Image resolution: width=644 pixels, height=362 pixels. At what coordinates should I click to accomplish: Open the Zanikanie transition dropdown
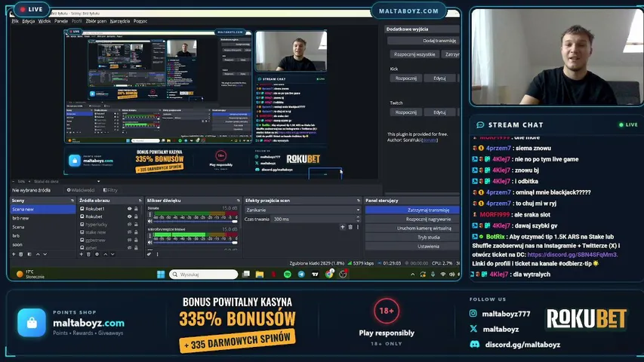point(303,210)
